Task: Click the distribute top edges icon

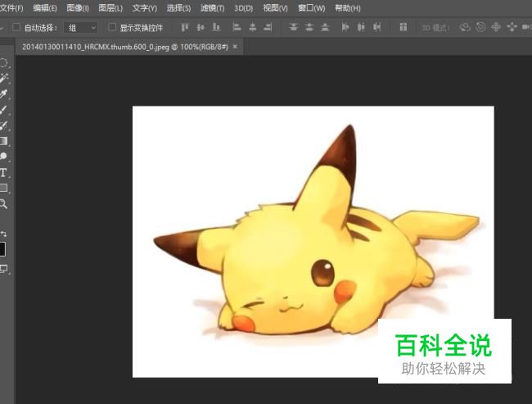Action: click(x=293, y=27)
